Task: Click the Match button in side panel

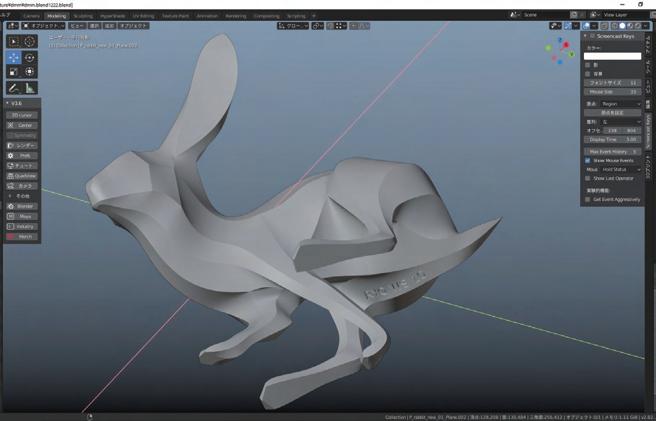Action: pyautogui.click(x=22, y=237)
